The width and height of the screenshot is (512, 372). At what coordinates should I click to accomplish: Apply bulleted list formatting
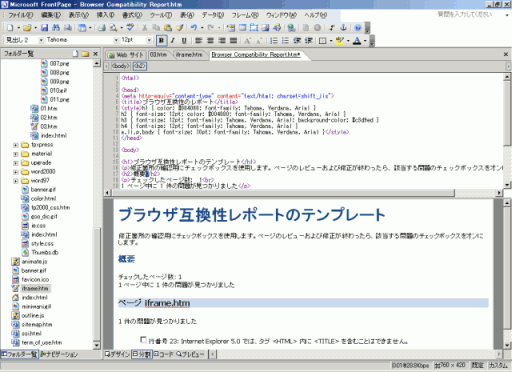pyautogui.click(x=285, y=41)
